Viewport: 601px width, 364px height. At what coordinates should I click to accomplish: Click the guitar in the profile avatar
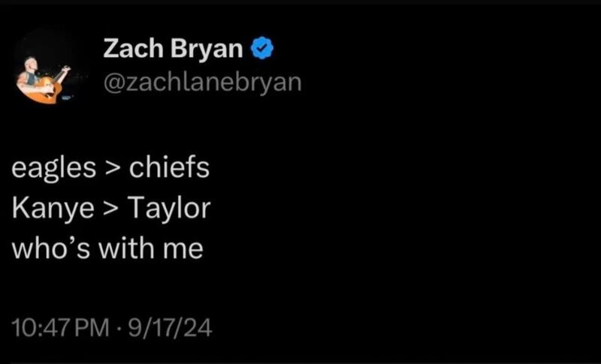[x=45, y=88]
